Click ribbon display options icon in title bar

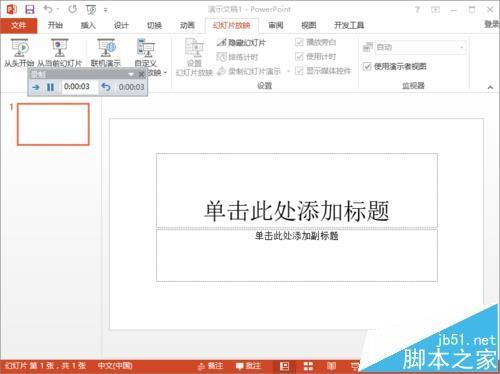435,10
